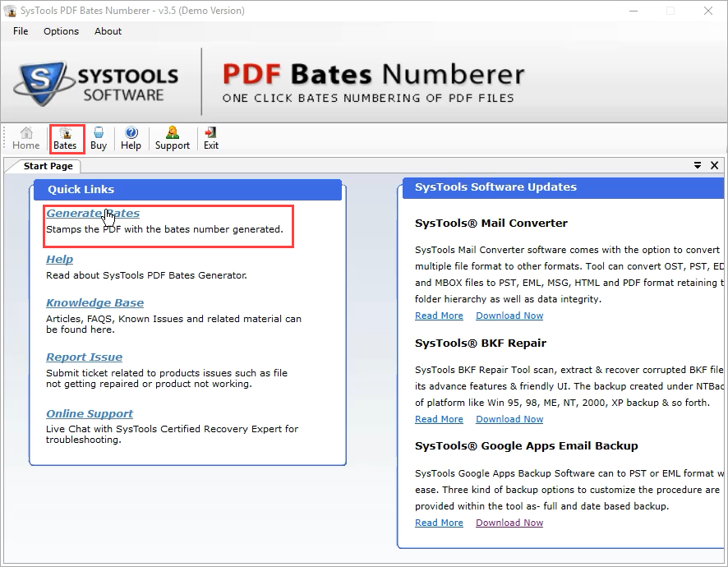Click the SysTools Mail Converter heading
Screen dimensions: 728x567
click(x=491, y=224)
